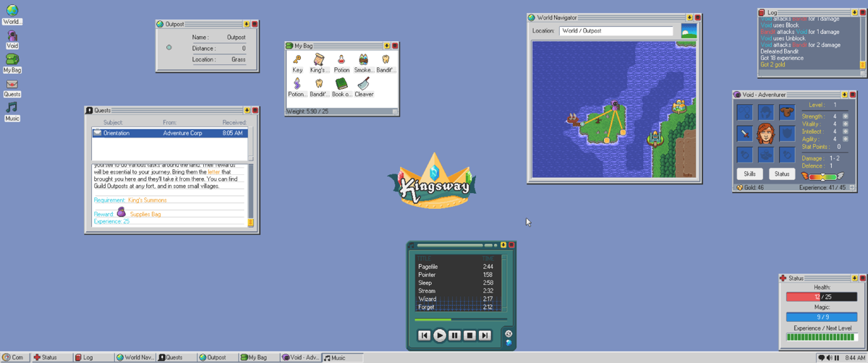Roll up the My Bag window
Viewport: 868px width, 363px height.
tap(387, 46)
